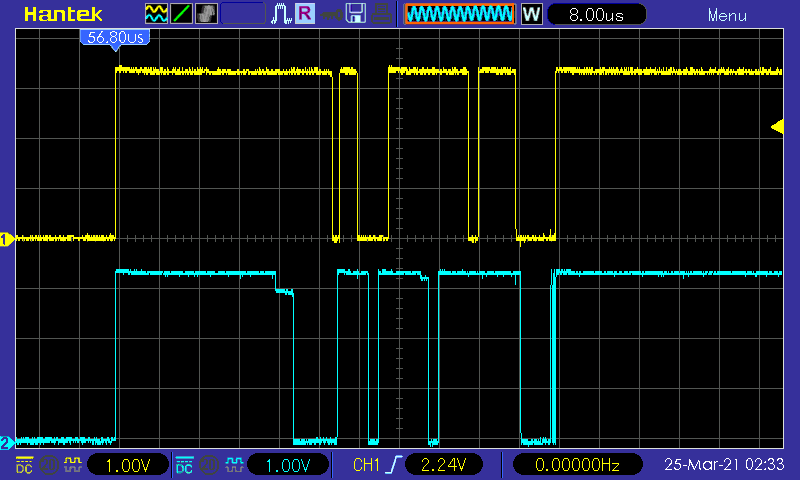Click the yellow trigger level arrow

[x=777, y=127]
